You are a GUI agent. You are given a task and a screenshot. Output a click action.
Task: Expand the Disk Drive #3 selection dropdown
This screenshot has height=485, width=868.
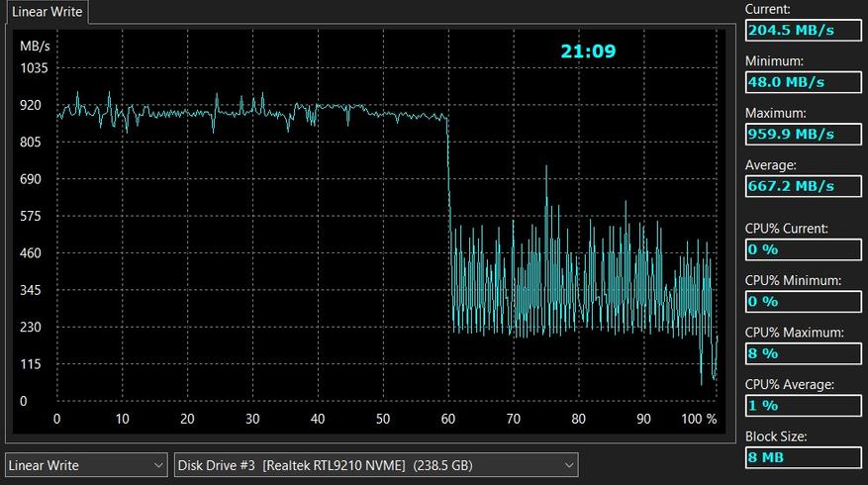tap(375, 464)
